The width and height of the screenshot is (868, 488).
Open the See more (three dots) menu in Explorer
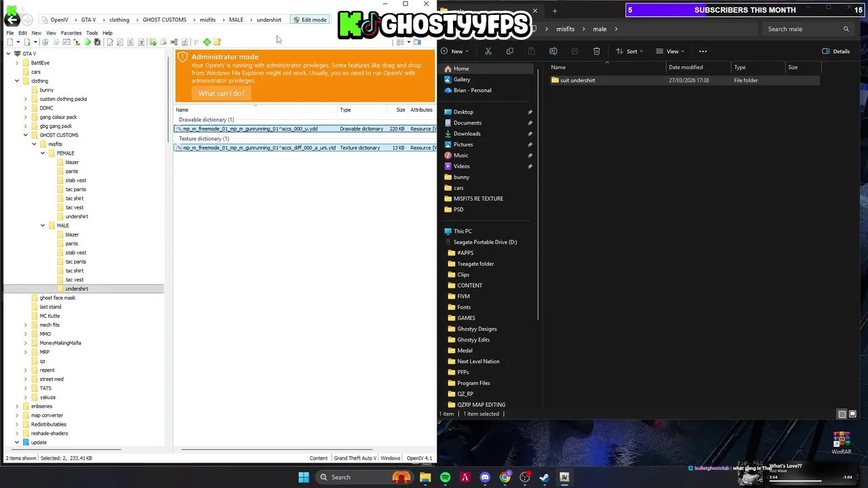pos(703,51)
